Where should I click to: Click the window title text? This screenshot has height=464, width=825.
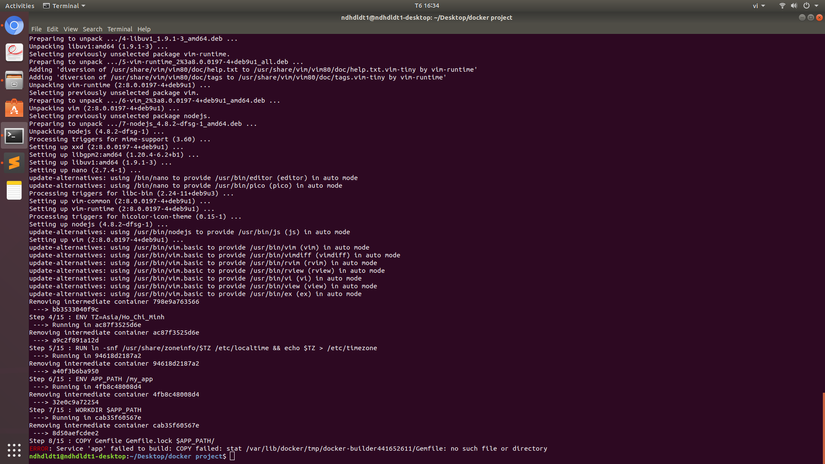coord(426,17)
